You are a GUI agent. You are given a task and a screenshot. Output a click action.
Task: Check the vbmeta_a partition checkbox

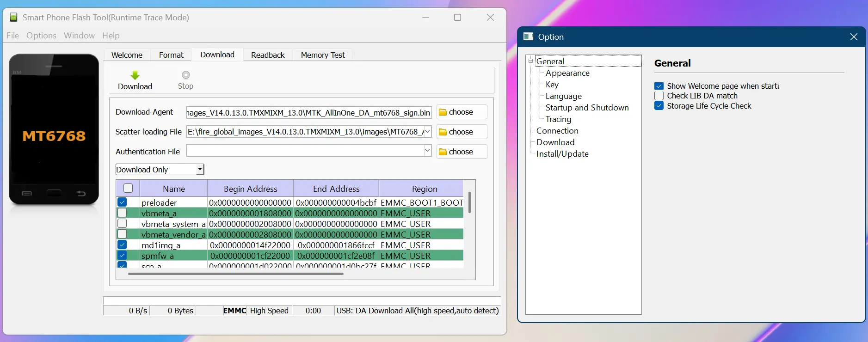click(x=122, y=213)
